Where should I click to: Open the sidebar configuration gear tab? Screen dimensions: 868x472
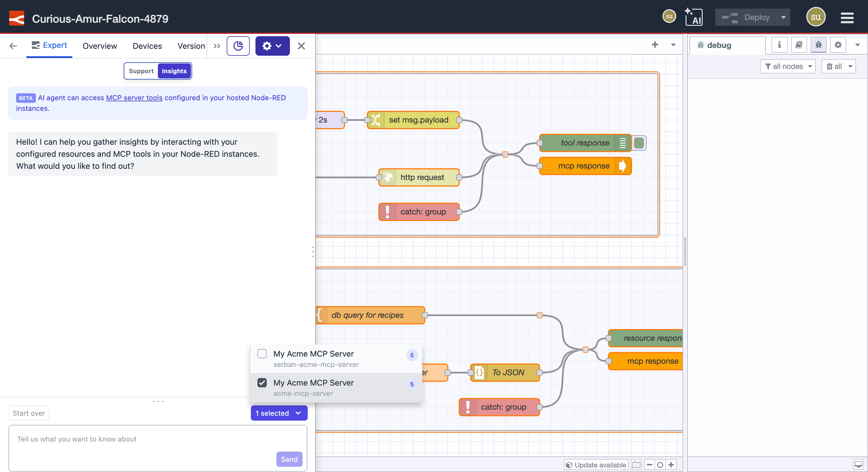click(x=838, y=44)
